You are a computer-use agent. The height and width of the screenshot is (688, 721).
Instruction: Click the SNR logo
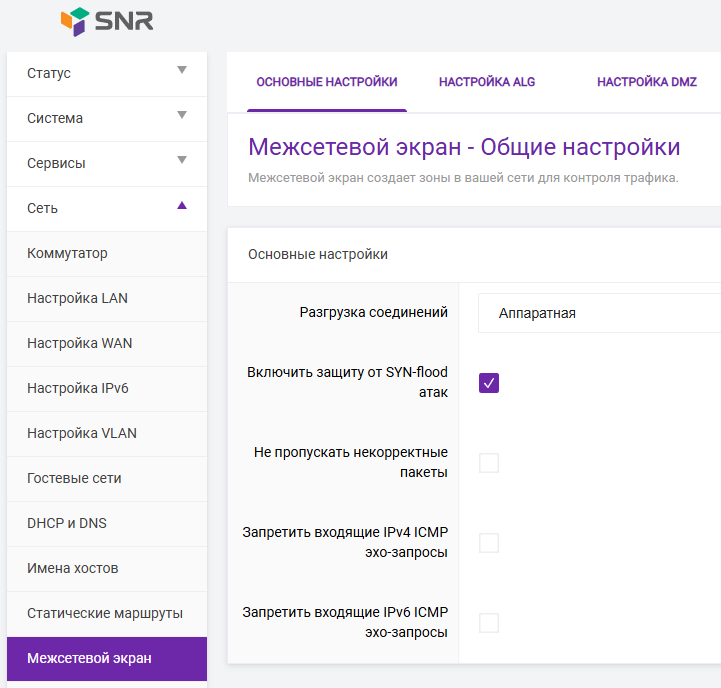pos(107,22)
